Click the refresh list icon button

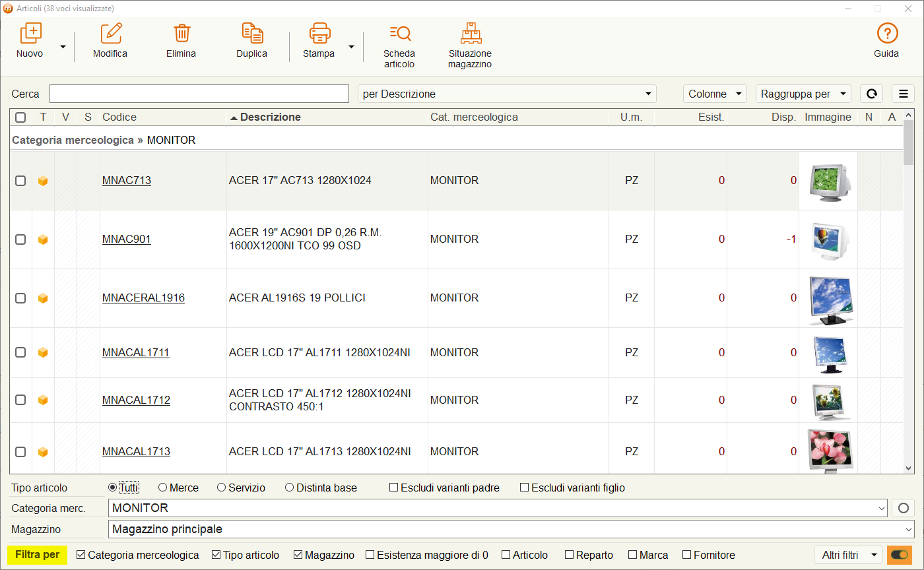(871, 94)
